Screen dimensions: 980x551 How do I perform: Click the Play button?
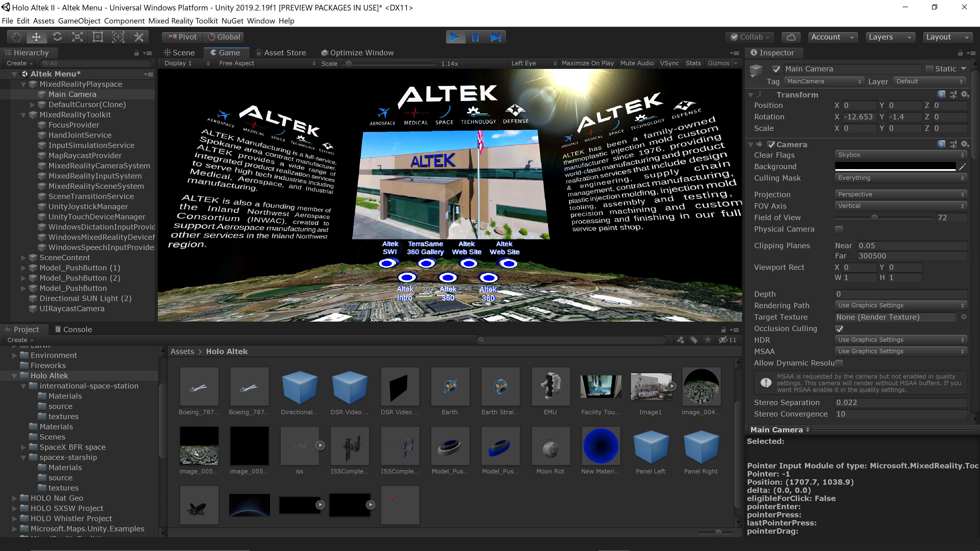[x=455, y=37]
